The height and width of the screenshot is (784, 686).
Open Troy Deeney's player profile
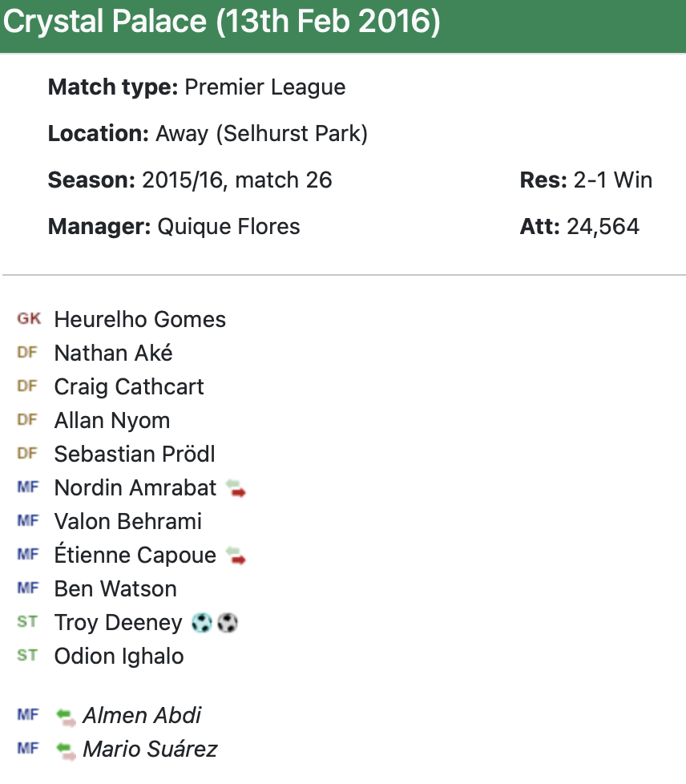(x=119, y=623)
